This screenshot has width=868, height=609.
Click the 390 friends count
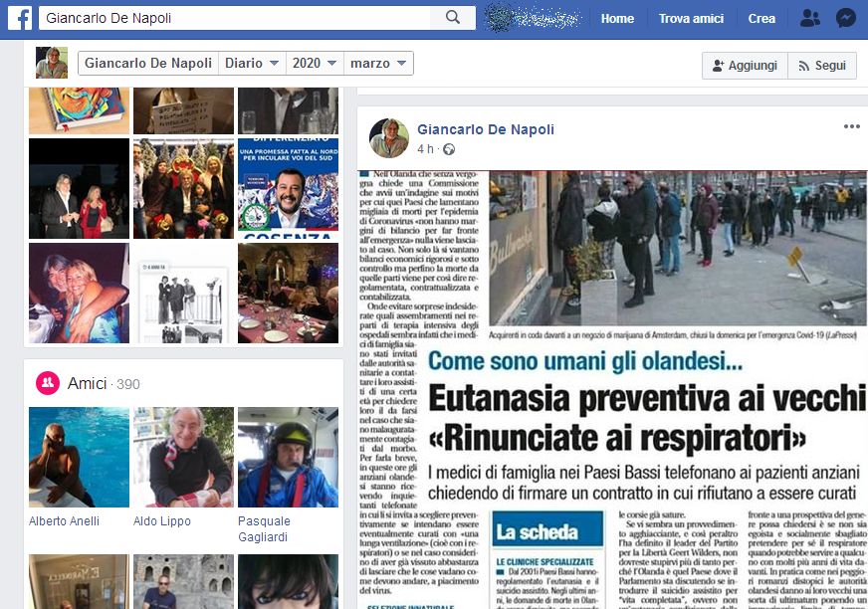point(127,384)
